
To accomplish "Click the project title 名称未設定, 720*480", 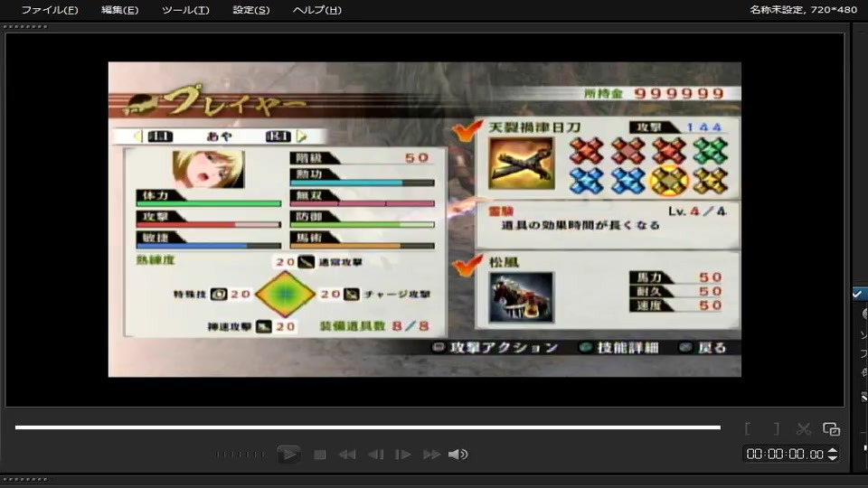I will (x=803, y=9).
